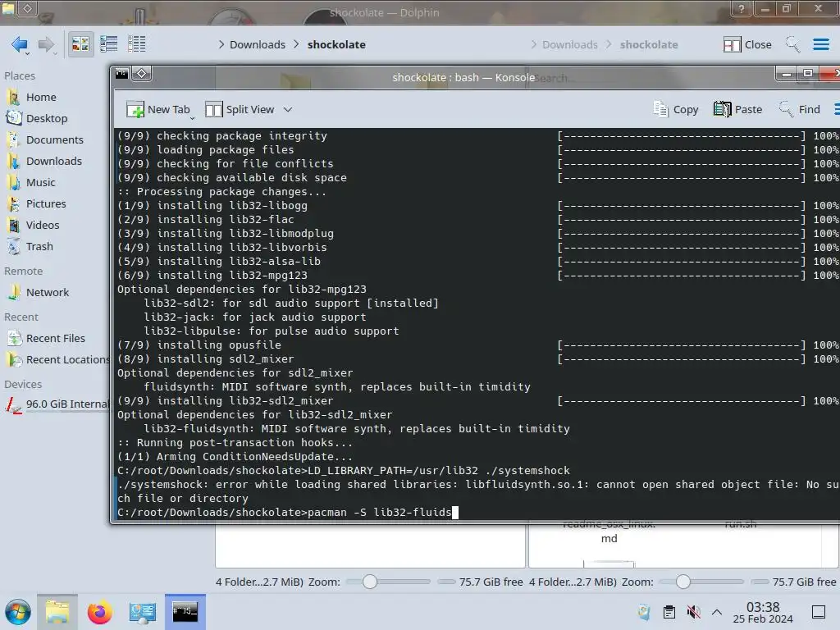Open Downloads in Places sidebar
This screenshot has height=630, width=840.
tap(55, 162)
